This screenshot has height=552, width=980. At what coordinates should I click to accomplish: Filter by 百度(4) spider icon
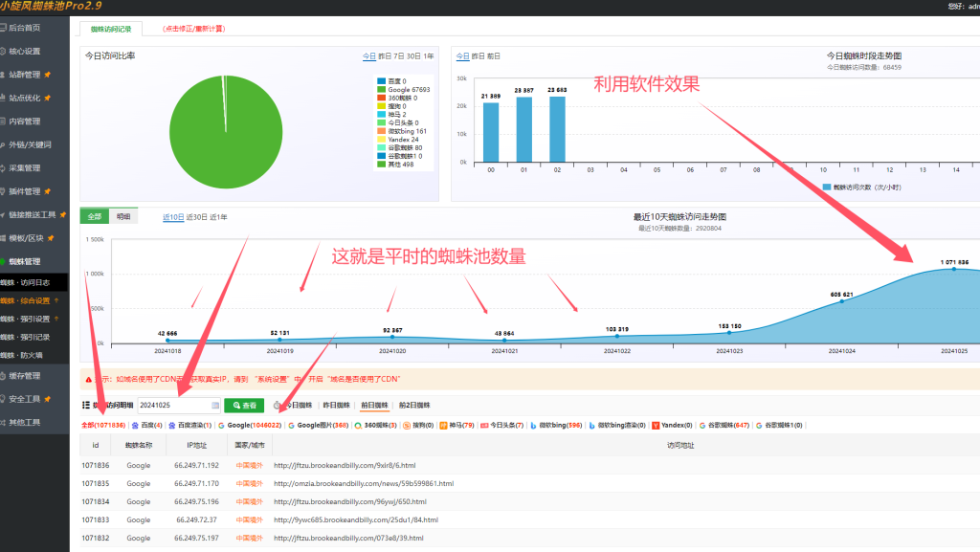[135, 425]
